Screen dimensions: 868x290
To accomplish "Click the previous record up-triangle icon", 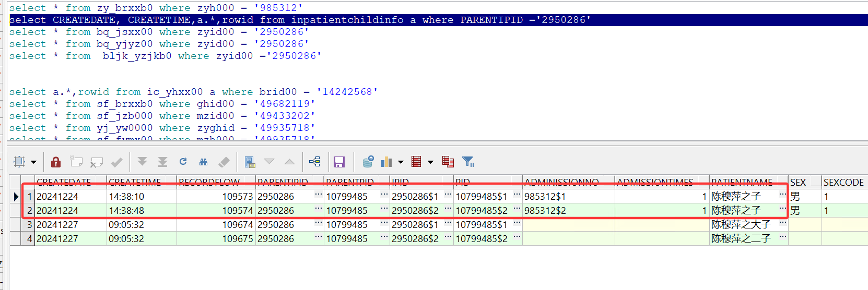I will click(x=289, y=162).
